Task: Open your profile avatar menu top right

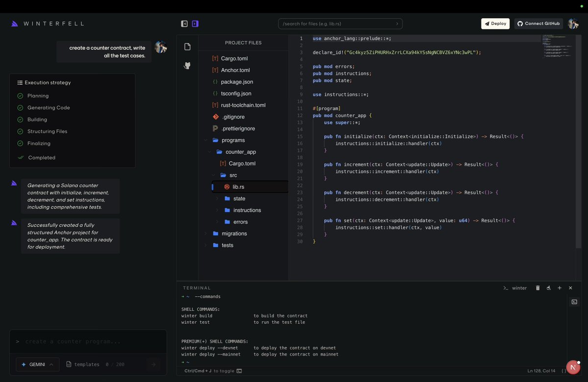Action: pyautogui.click(x=573, y=23)
